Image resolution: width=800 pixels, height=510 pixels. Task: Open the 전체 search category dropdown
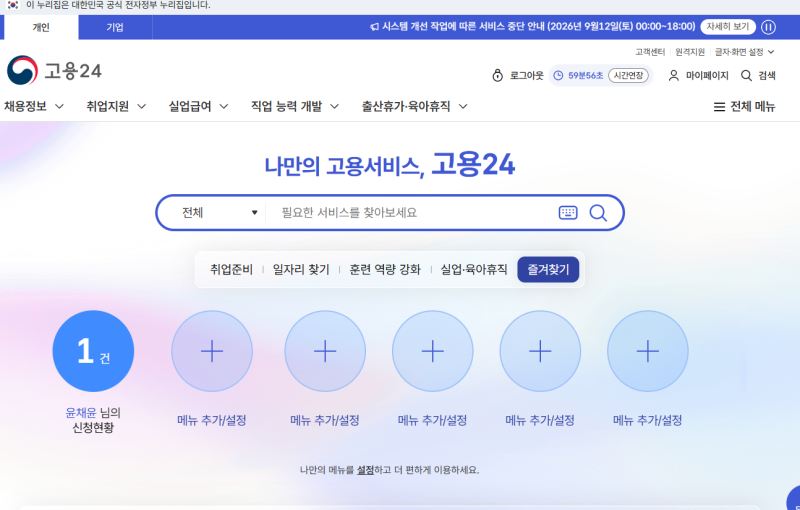pos(219,213)
